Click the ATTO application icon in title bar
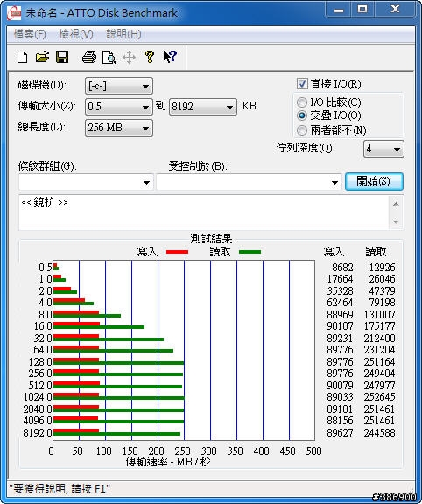The width and height of the screenshot is (422, 504). click(x=14, y=13)
